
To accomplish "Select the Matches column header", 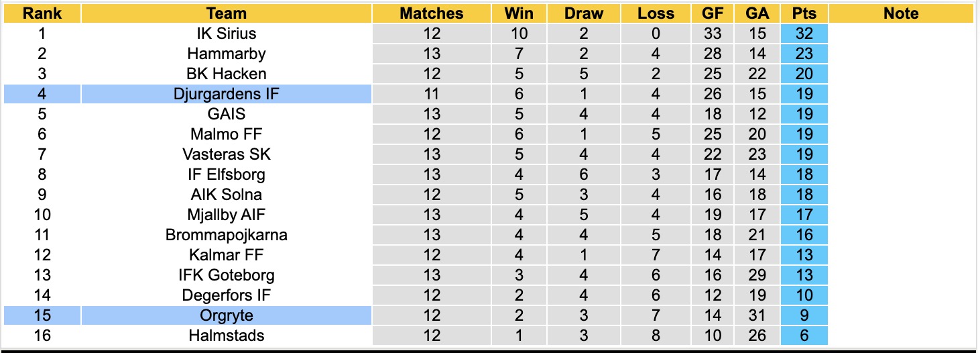I will pyautogui.click(x=432, y=13).
